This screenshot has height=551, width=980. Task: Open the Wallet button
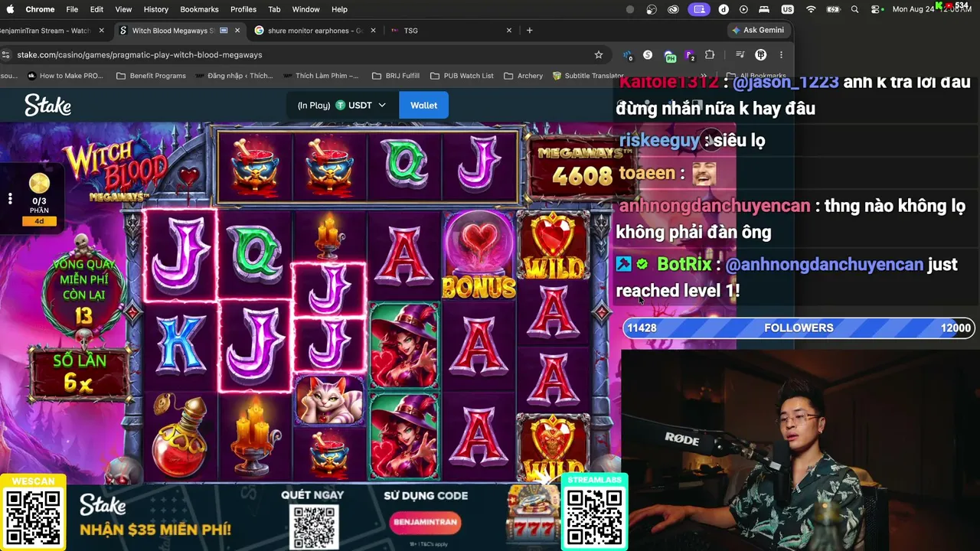pyautogui.click(x=423, y=105)
